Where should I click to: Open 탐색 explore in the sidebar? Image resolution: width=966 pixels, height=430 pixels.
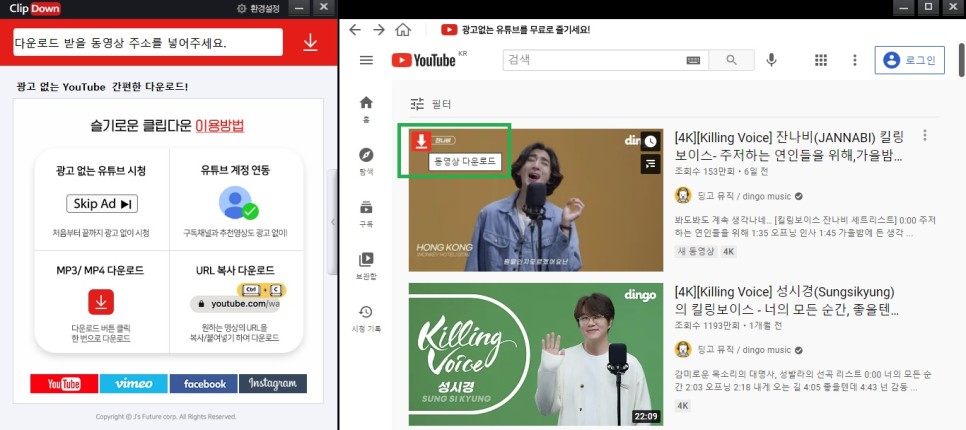[367, 161]
